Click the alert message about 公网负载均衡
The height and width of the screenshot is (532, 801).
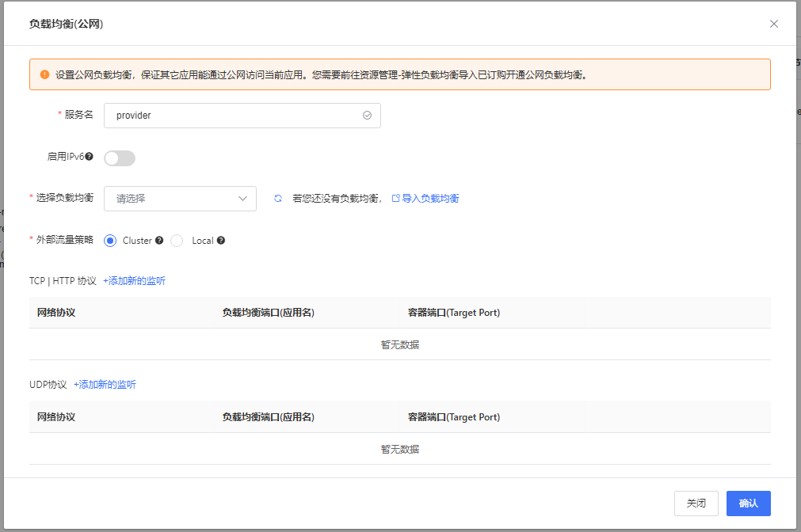click(x=322, y=75)
